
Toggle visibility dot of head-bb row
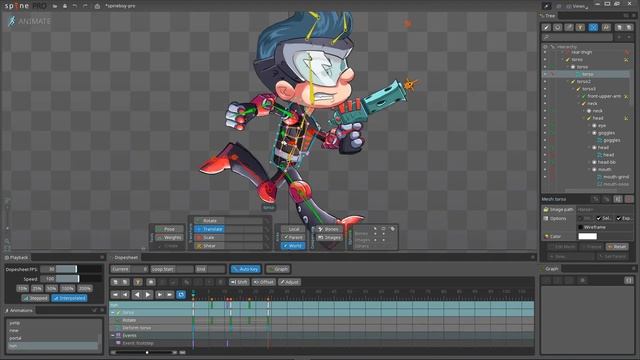[544, 162]
